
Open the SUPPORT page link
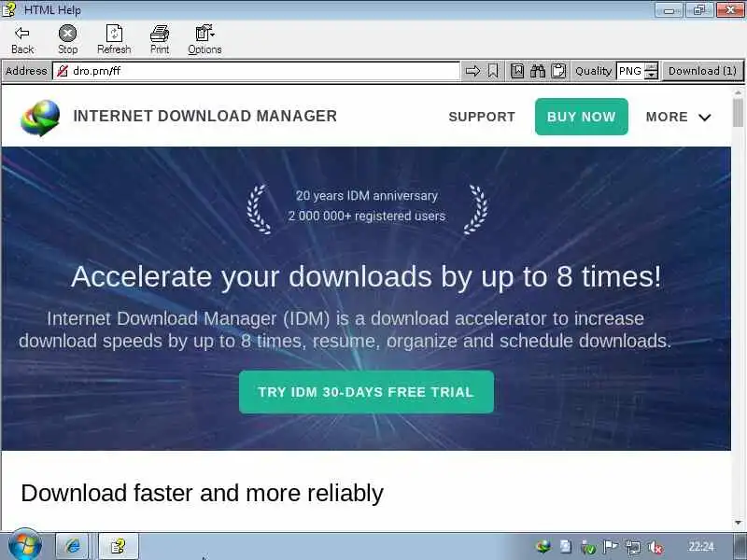click(x=482, y=117)
